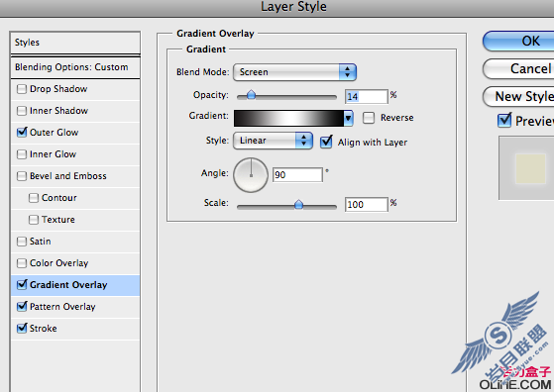Open the Color Overlay settings row
This screenshot has width=554, height=392.
(75, 263)
